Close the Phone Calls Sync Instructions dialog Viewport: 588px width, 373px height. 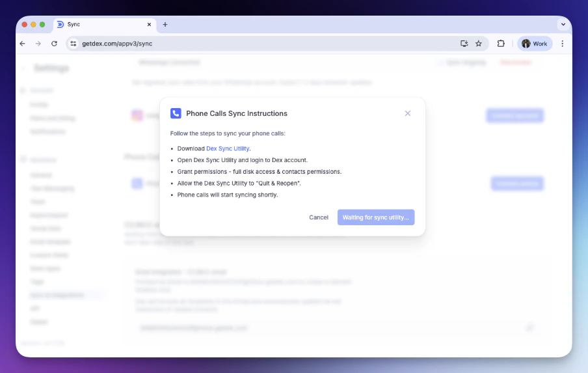[x=408, y=113]
